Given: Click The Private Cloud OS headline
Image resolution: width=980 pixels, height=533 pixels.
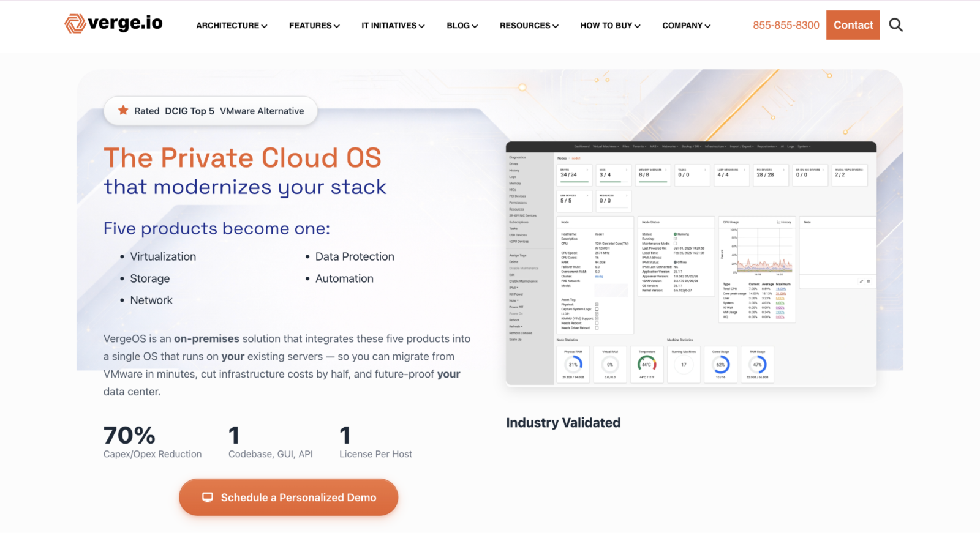Looking at the screenshot, I should point(243,158).
